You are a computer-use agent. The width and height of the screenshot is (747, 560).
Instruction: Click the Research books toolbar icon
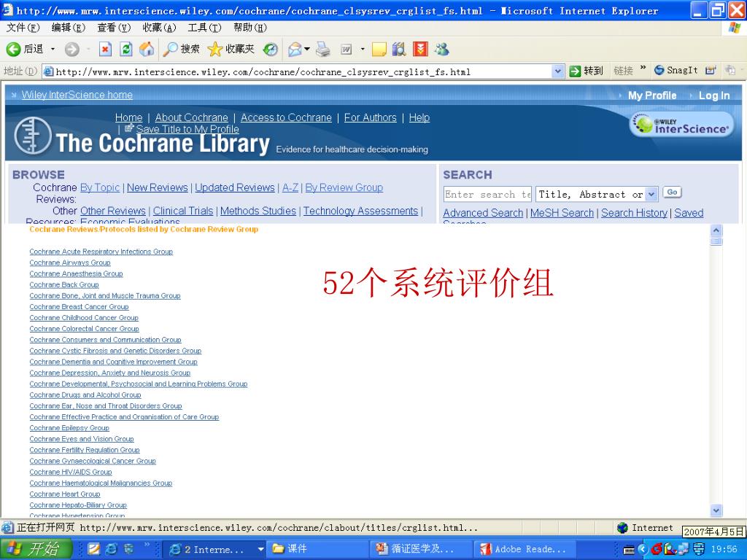click(399, 49)
